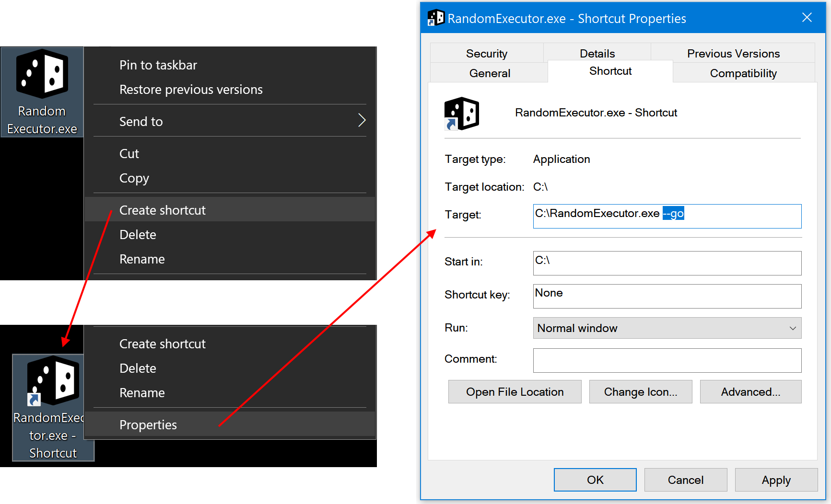This screenshot has height=504, width=831.
Task: Select Create shortcut in the context menu
Action: tap(162, 209)
